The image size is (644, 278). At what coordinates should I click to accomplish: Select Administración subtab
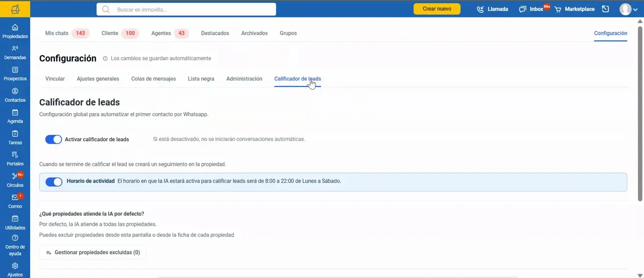(x=244, y=79)
